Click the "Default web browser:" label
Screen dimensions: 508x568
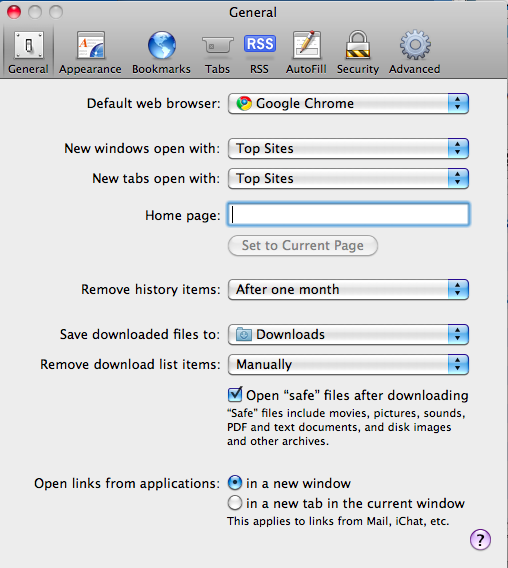pyautogui.click(x=154, y=104)
